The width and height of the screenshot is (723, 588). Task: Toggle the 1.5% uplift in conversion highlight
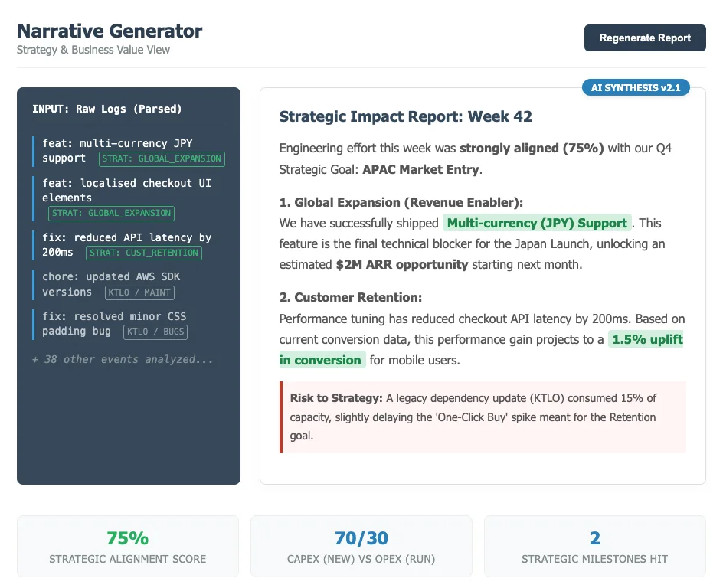(647, 339)
